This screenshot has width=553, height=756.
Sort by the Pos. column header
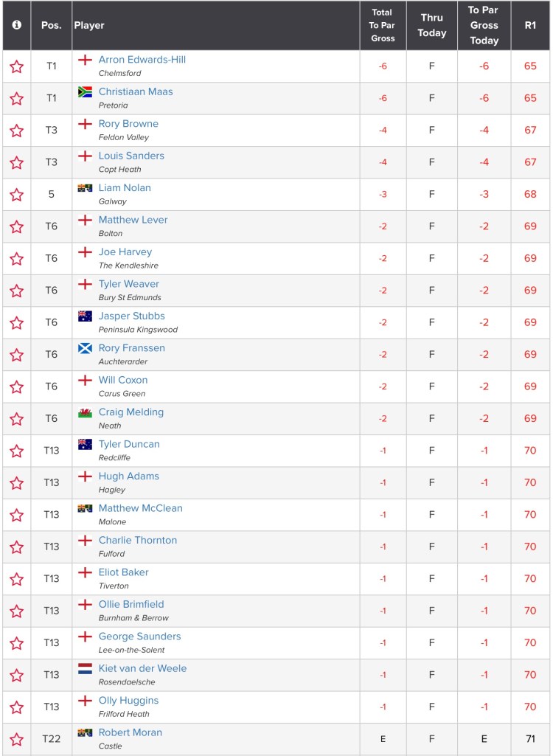(51, 25)
